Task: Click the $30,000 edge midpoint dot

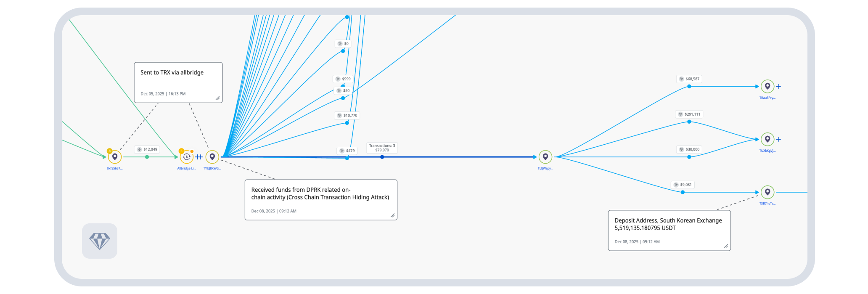Action: click(x=689, y=157)
